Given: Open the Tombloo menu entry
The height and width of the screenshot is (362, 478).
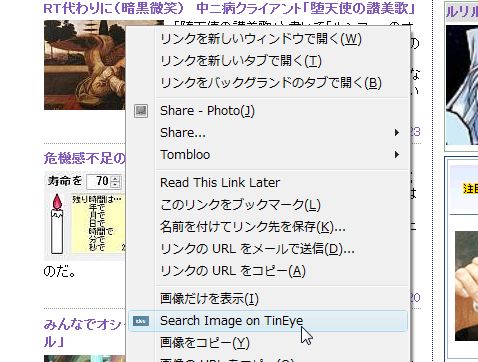Looking at the screenshot, I should (x=268, y=155).
